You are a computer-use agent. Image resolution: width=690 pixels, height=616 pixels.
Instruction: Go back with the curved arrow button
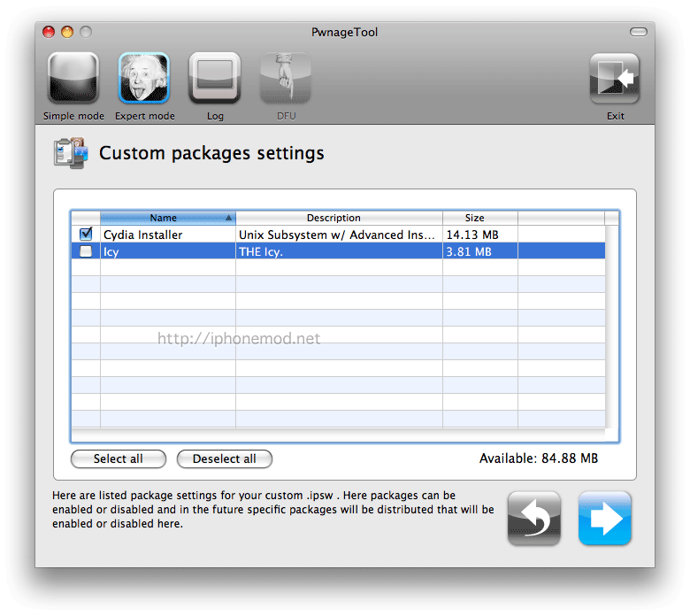click(x=533, y=519)
